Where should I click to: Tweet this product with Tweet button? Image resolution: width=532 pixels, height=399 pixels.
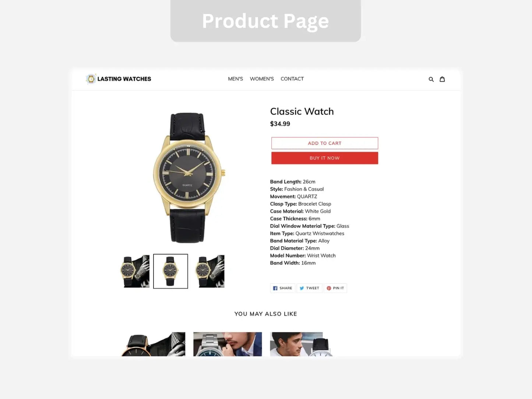pos(309,288)
